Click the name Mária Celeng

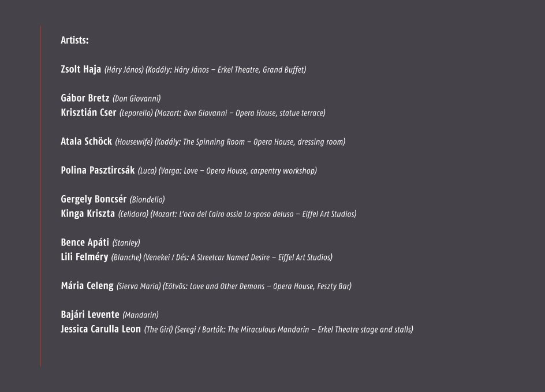[87, 286]
